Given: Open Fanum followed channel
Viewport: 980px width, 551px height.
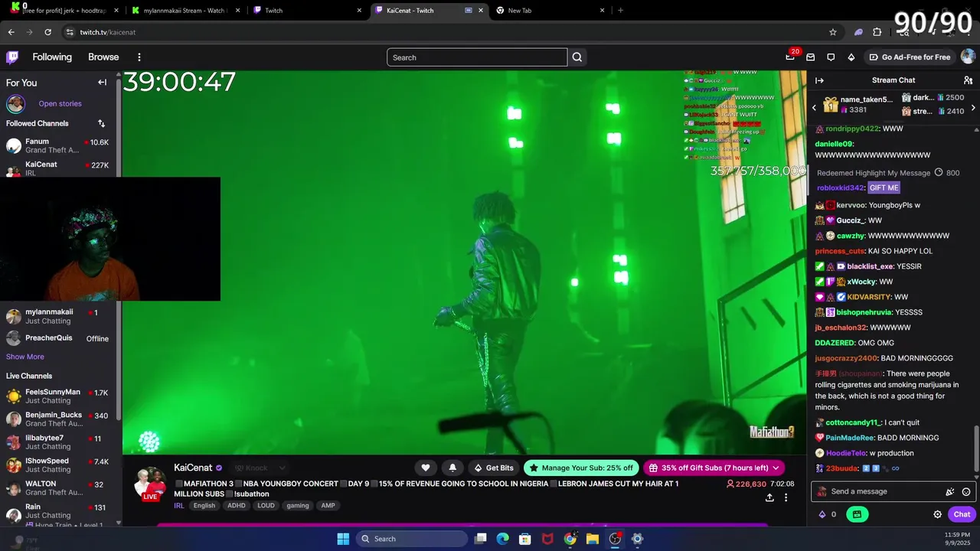Looking at the screenshot, I should [x=57, y=145].
